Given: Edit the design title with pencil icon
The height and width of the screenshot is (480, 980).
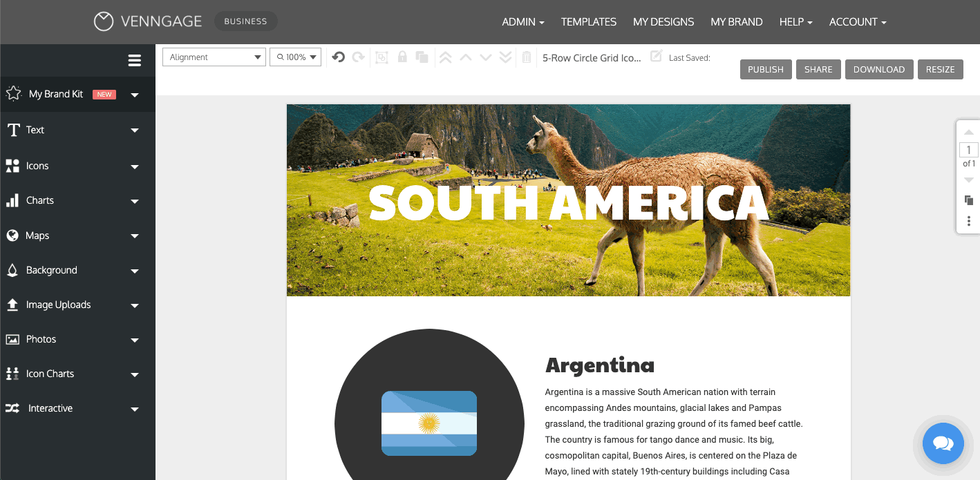Looking at the screenshot, I should (x=656, y=56).
